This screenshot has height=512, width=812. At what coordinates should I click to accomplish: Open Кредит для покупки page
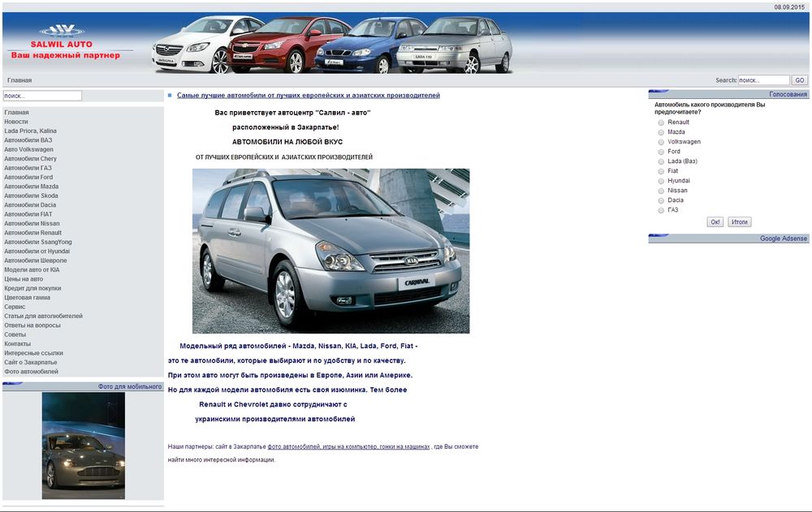point(32,288)
